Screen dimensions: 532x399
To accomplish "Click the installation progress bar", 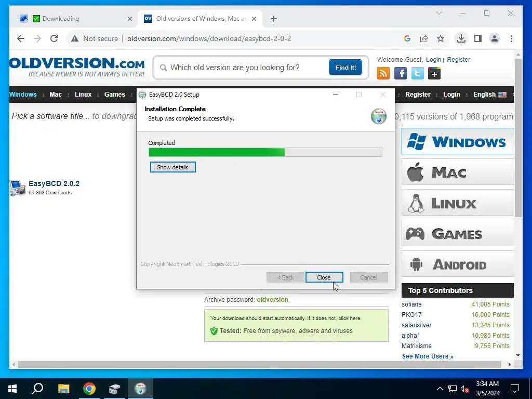I will tap(265, 152).
